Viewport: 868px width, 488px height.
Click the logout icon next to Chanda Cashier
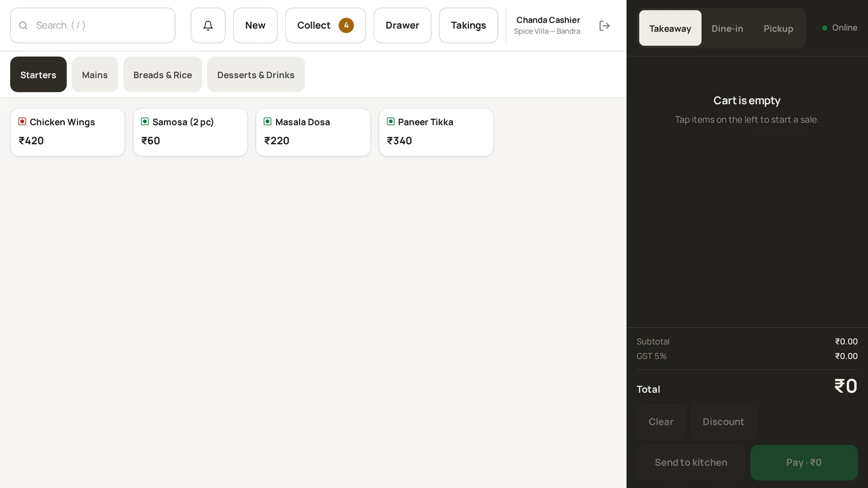point(604,26)
